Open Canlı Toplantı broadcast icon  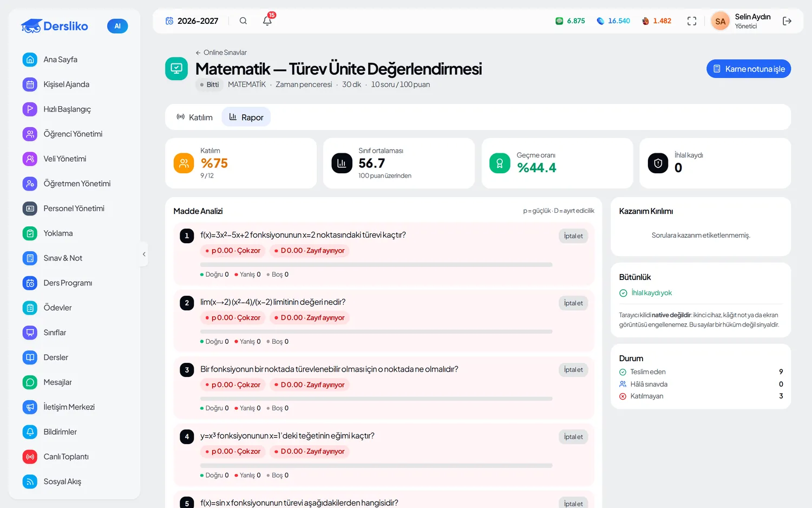click(30, 457)
